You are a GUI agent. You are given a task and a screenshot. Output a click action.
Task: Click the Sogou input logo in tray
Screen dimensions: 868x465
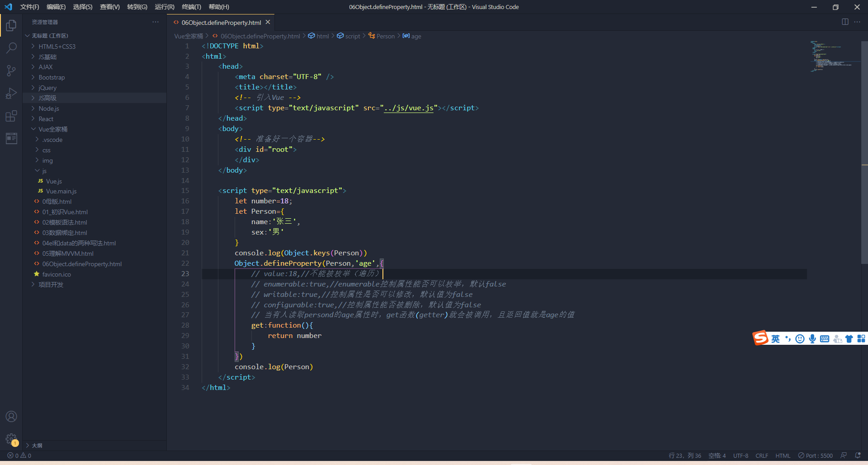pyautogui.click(x=760, y=338)
